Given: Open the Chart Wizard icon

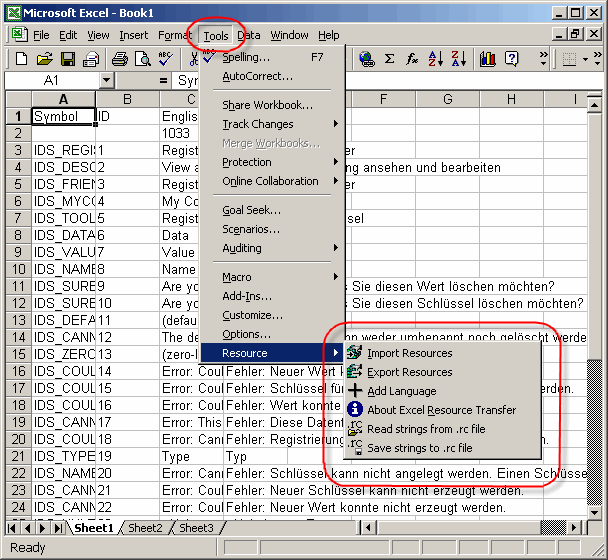Looking at the screenshot, I should click(488, 60).
